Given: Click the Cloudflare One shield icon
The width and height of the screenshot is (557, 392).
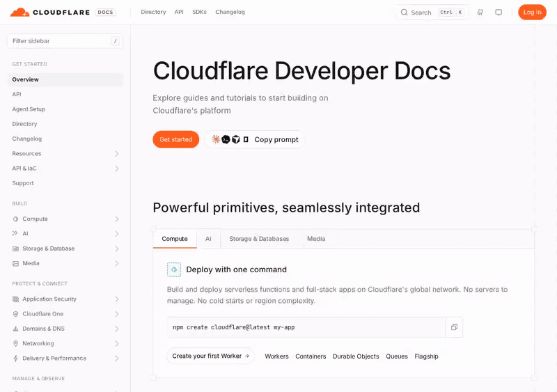Looking at the screenshot, I should pyautogui.click(x=15, y=314).
